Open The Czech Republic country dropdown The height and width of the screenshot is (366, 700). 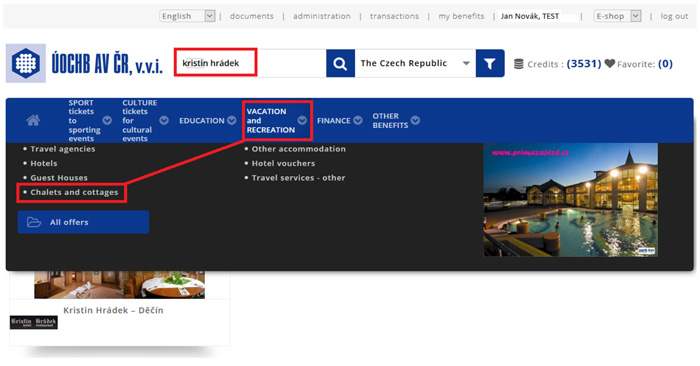click(x=415, y=63)
